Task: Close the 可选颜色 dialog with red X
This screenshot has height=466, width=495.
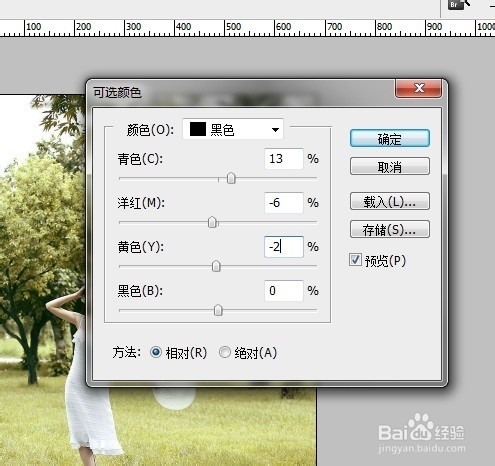Action: point(419,88)
